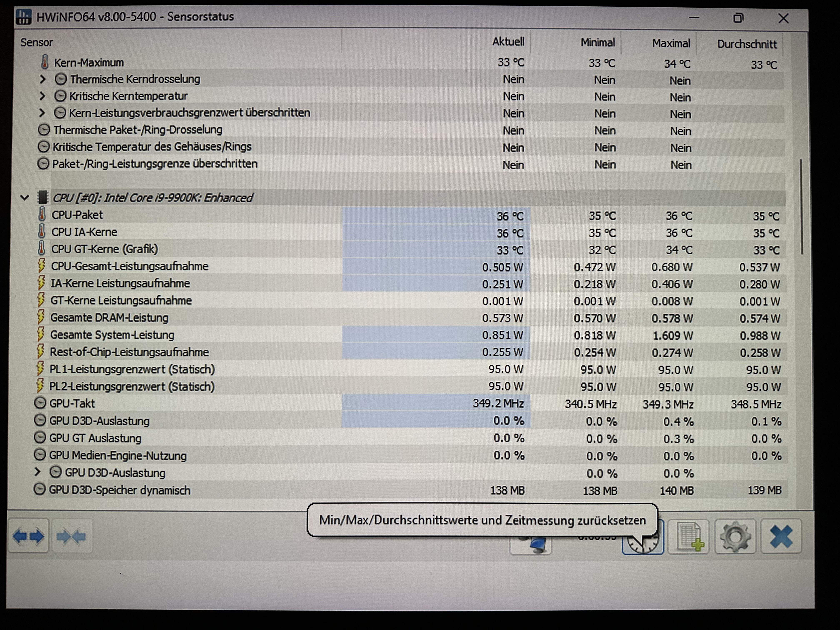Expand Kern-Leistungsverbrauchsgrenzwert überschritten row
Viewport: 840px width, 630px height.
click(x=42, y=113)
